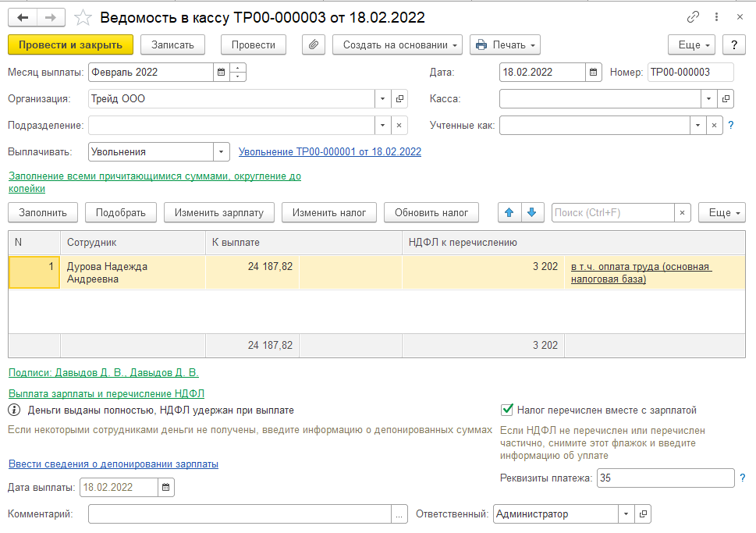The image size is (756, 533).
Task: Open the Комментарий ellipsis editor button
Action: tap(399, 514)
